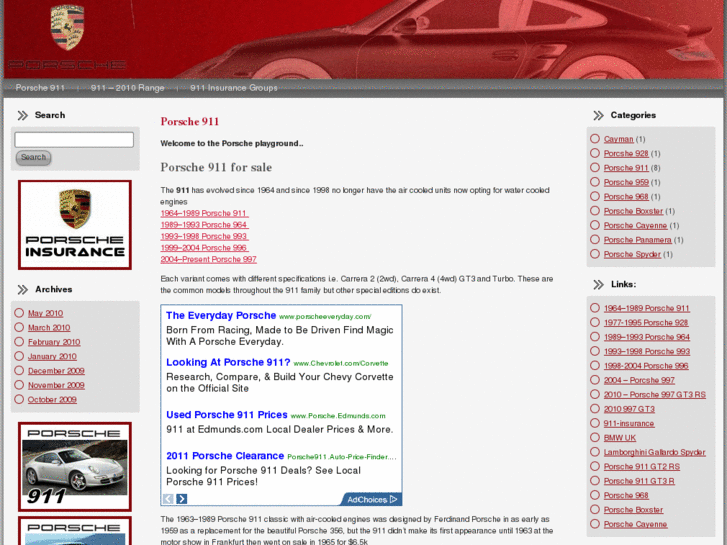
Task: Select the Porsche Cayenne category
Action: 634,226
